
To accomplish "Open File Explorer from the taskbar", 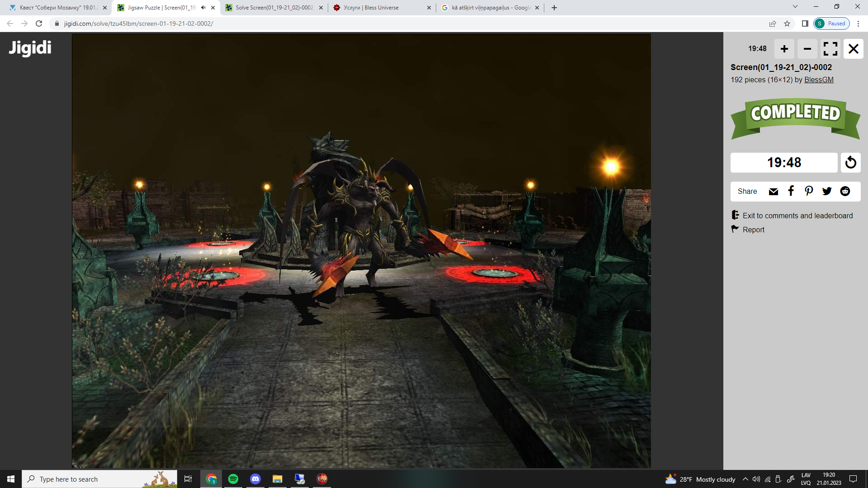I will click(x=278, y=479).
